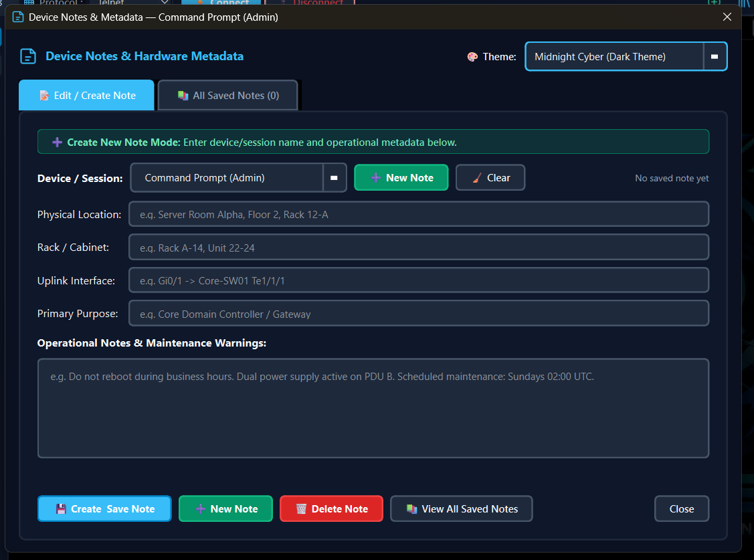Click the 'Device Notes & Hardware Metadata' heading
Image resolution: width=754 pixels, height=560 pixels.
[x=145, y=56]
